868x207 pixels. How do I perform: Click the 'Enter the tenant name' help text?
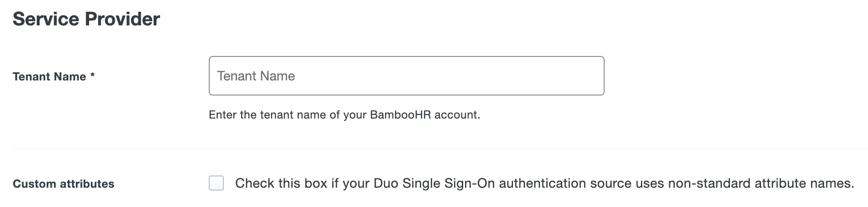(344, 115)
